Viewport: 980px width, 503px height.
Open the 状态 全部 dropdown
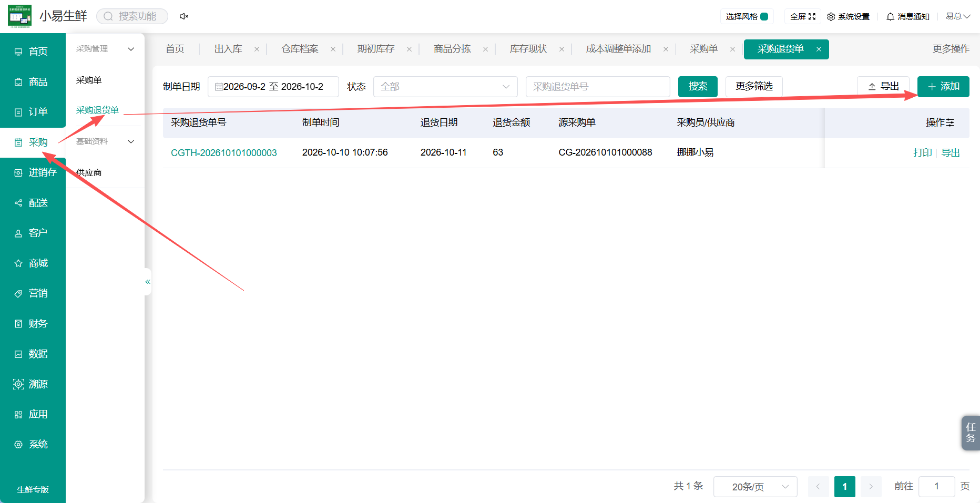445,87
